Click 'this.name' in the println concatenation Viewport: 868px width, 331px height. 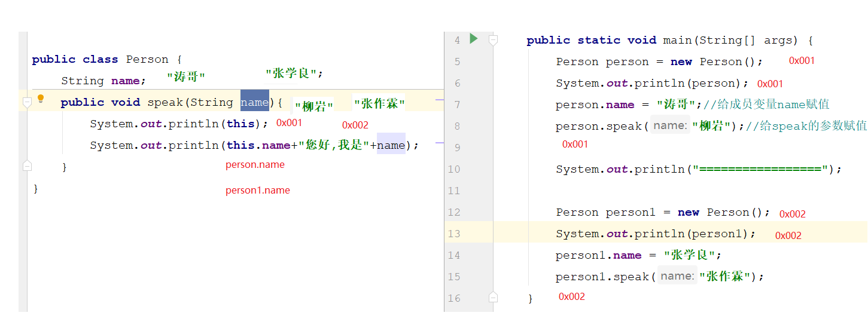[x=258, y=145]
